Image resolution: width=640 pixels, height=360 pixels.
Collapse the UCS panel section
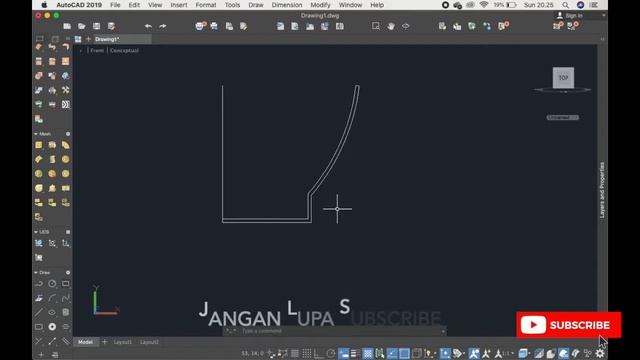pyautogui.click(x=36, y=232)
